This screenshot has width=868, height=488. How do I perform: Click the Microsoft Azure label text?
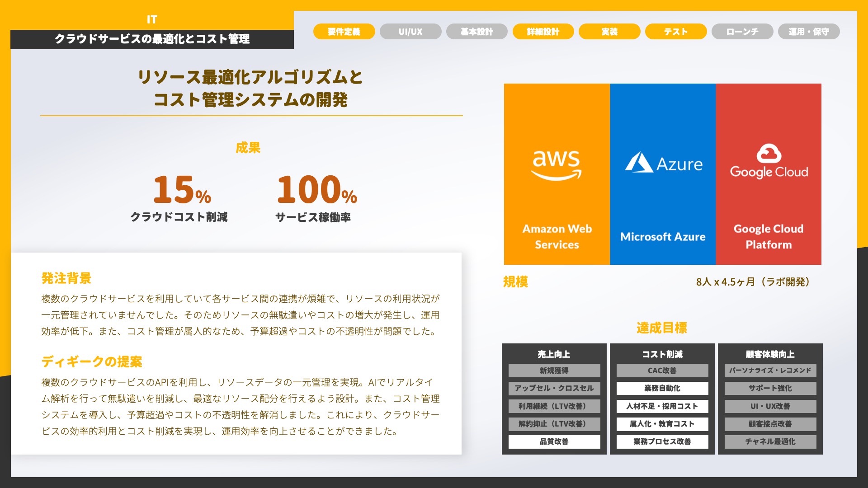(x=663, y=237)
